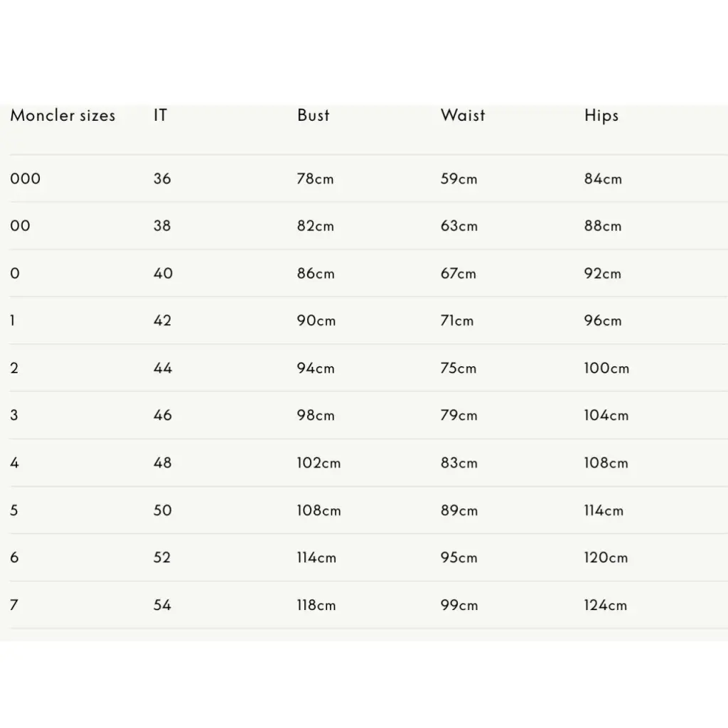Select the 124cm hips measurement
This screenshot has width=728, height=728.
tap(606, 605)
